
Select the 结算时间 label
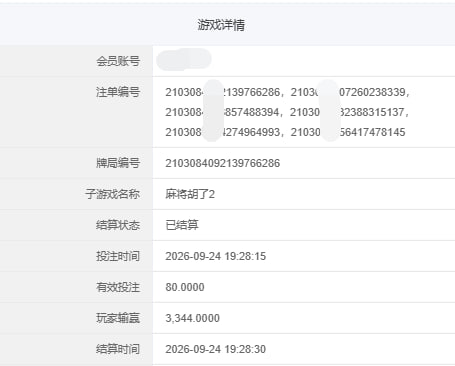pyautogui.click(x=118, y=349)
